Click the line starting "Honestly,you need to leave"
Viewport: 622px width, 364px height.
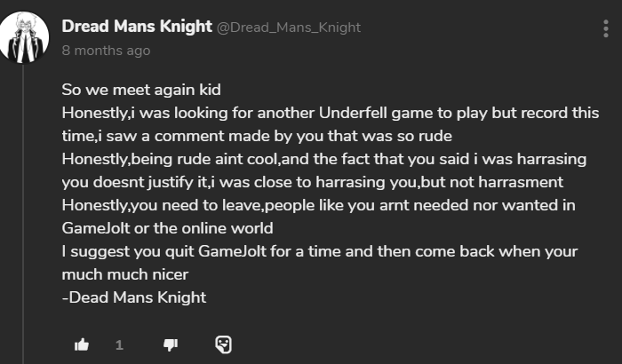pyautogui.click(x=320, y=205)
